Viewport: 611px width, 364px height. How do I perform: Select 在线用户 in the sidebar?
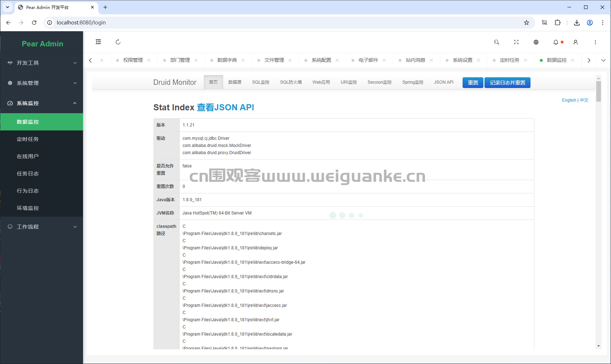pyautogui.click(x=42, y=156)
